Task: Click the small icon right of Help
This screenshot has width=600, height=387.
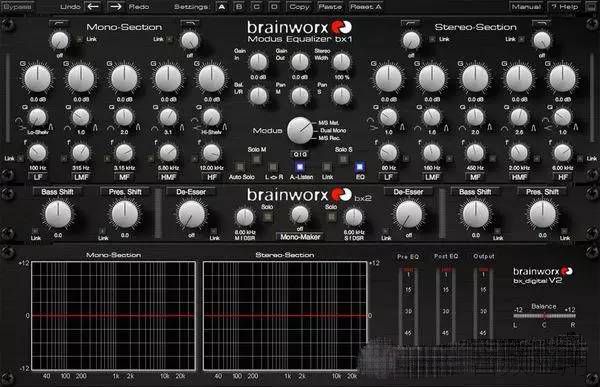Action: [591, 7]
